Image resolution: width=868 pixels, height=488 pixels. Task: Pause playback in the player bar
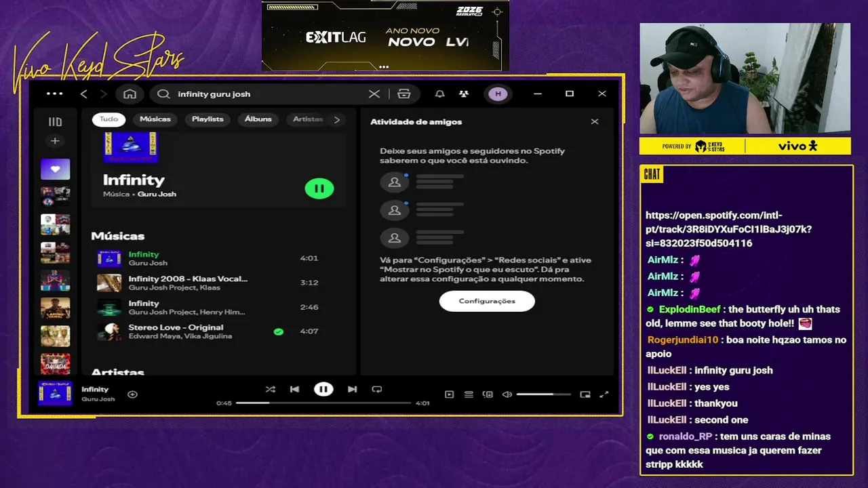(x=323, y=389)
